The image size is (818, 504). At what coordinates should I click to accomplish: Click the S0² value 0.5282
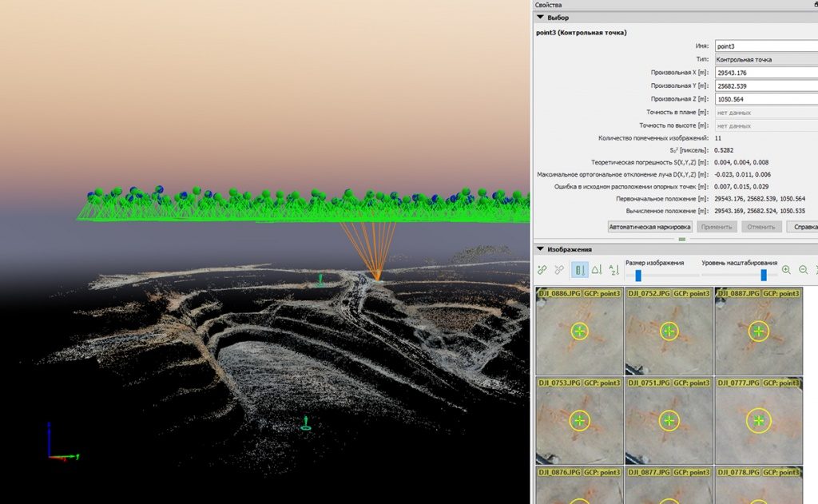(724, 150)
